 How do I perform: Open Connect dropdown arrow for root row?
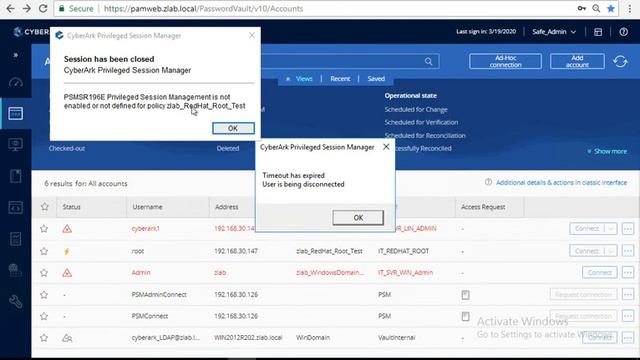click(x=611, y=251)
